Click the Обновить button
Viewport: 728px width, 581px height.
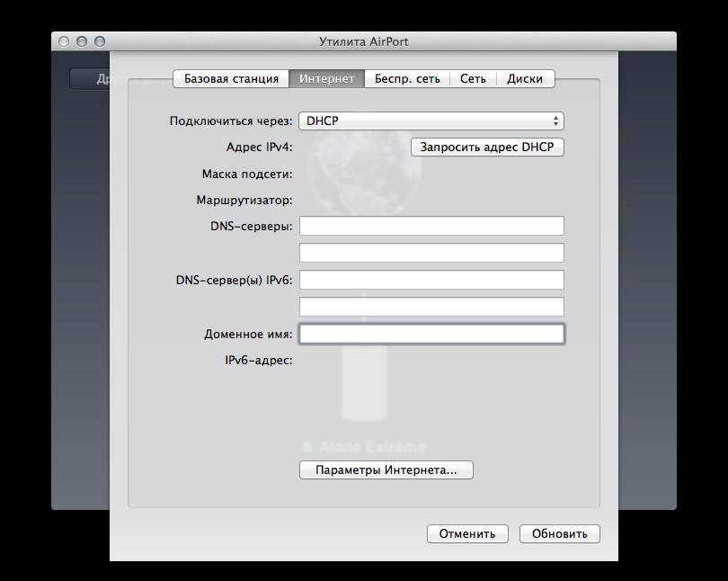pyautogui.click(x=559, y=533)
